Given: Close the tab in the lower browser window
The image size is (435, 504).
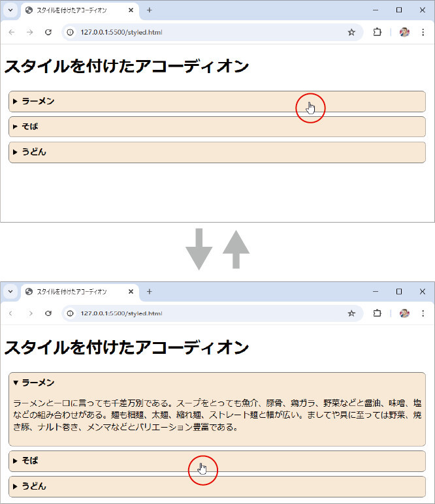Looking at the screenshot, I should [131, 292].
